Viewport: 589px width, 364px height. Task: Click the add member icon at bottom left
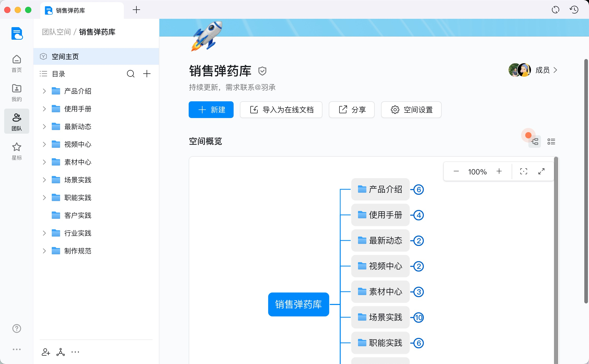46,352
